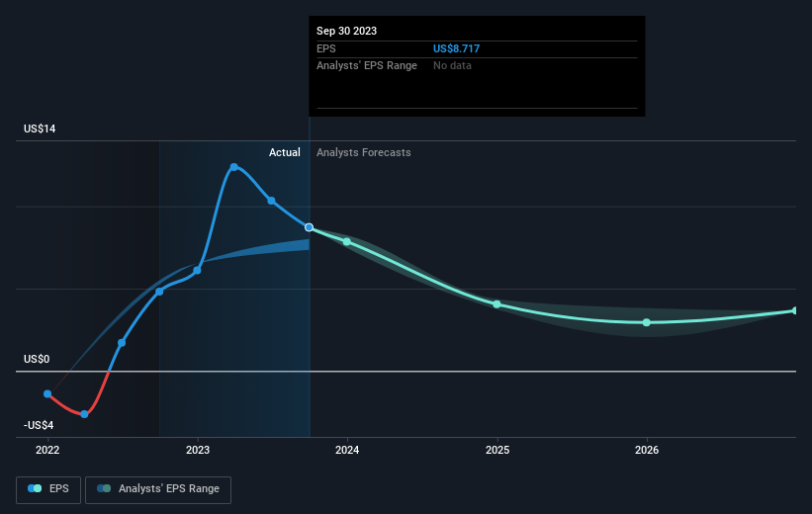Click the No data text in tooltip

pyautogui.click(x=452, y=65)
